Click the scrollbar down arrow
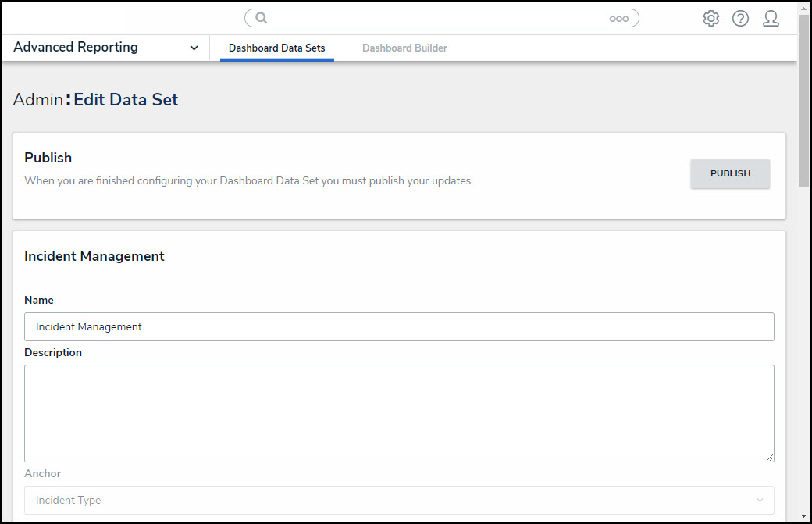Screen dimensions: 812x524 click(x=804, y=516)
